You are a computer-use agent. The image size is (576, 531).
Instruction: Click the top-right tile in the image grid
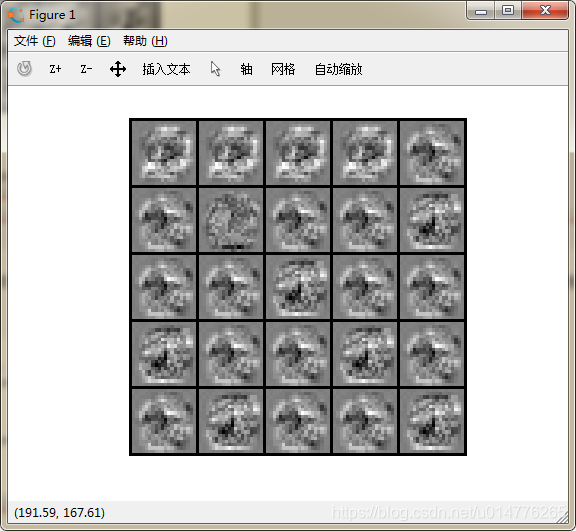[x=432, y=153]
